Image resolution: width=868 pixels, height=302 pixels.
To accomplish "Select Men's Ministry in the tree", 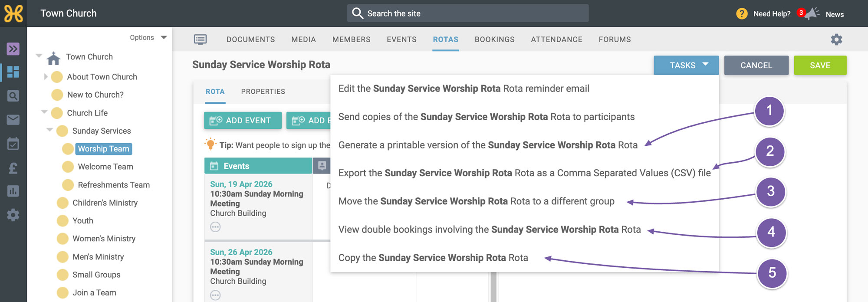I will 98,257.
